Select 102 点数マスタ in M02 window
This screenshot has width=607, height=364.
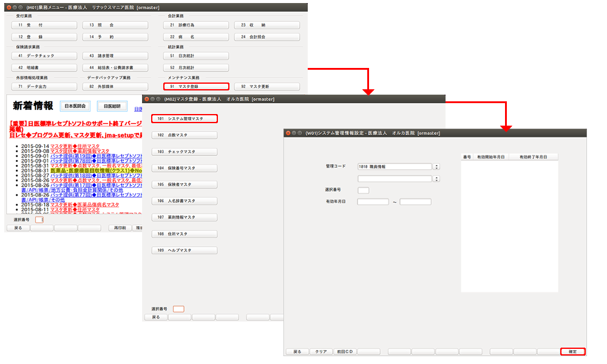[185, 135]
